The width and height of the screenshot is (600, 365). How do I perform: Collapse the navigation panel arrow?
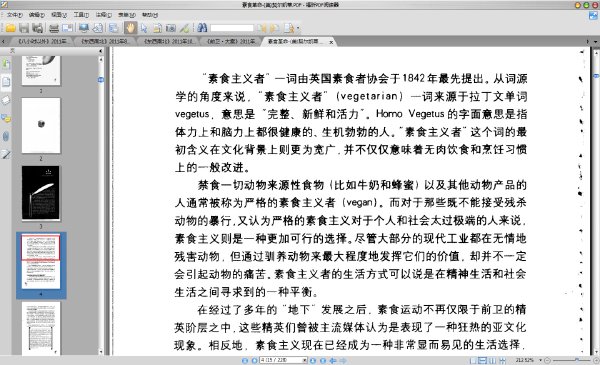[101, 51]
